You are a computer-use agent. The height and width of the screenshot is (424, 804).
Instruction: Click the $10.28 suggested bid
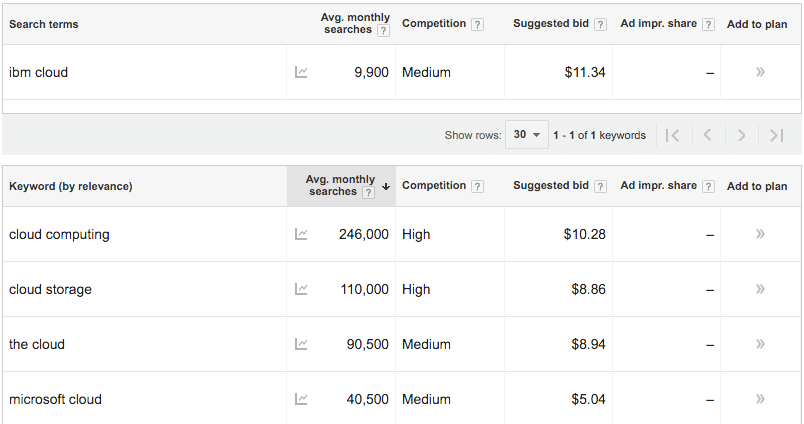click(x=585, y=234)
